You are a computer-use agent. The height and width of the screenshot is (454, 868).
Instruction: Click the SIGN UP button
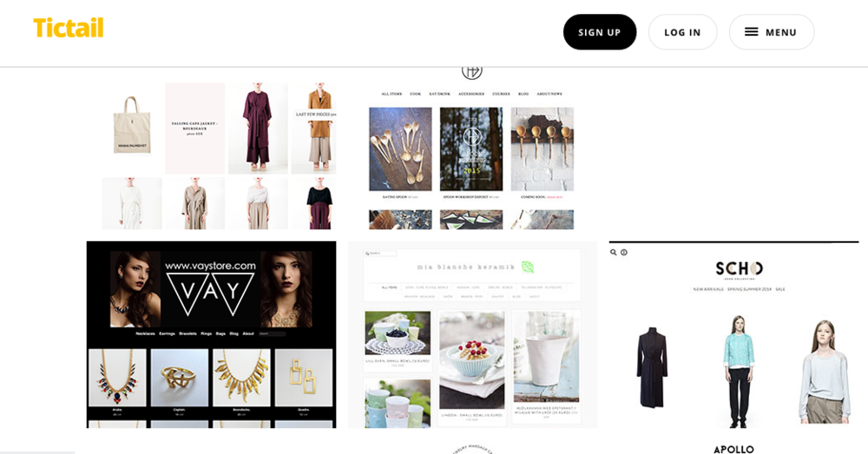(x=600, y=32)
